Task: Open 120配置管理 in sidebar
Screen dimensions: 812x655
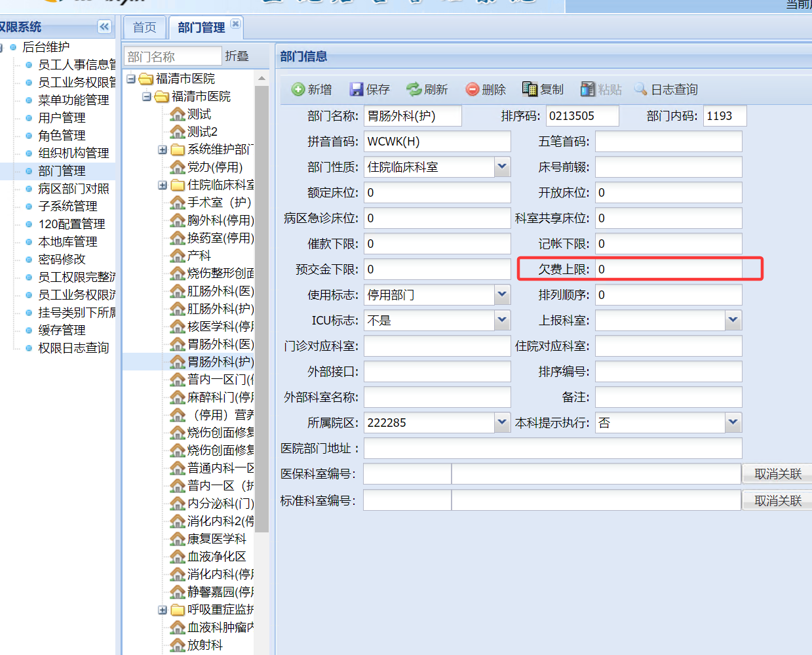Action: pyautogui.click(x=71, y=224)
